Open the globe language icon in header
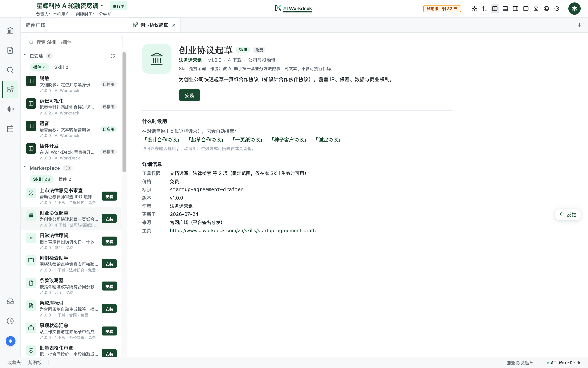 [x=546, y=9]
